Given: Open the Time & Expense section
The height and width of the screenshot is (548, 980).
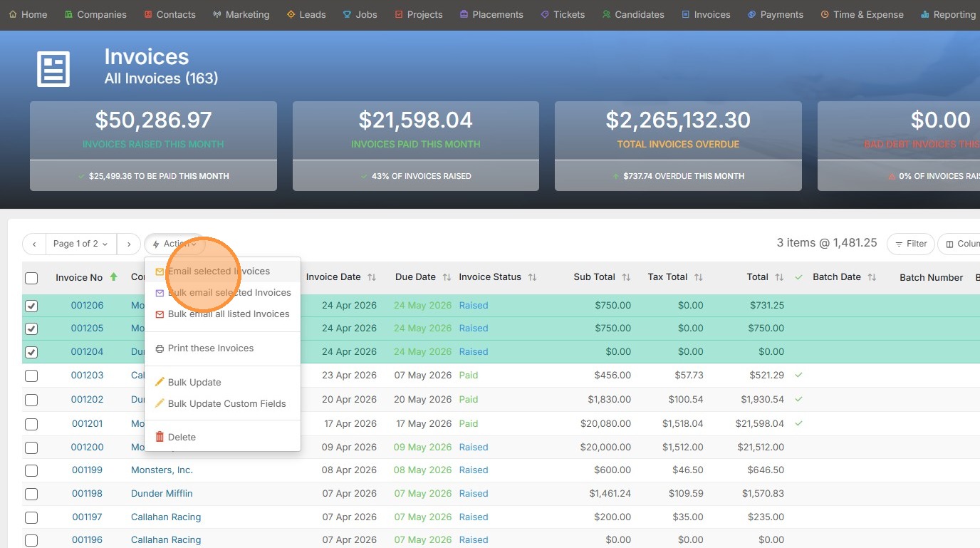Looking at the screenshot, I should tap(862, 14).
